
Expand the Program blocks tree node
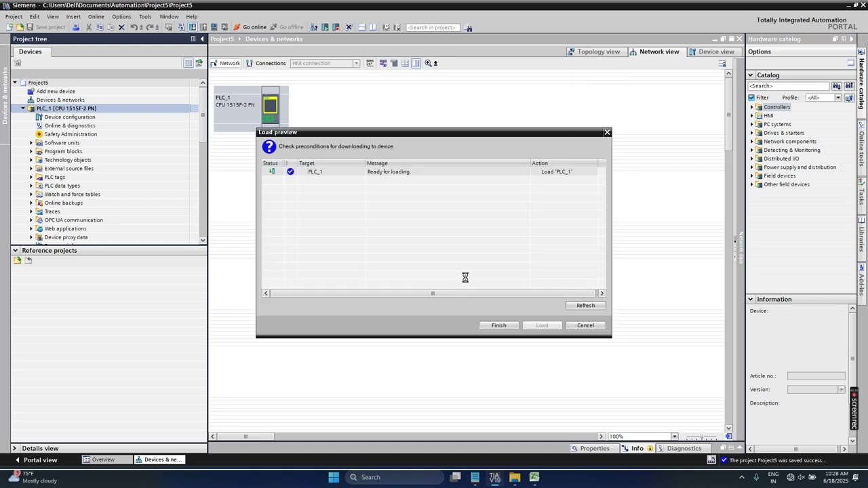coord(31,151)
